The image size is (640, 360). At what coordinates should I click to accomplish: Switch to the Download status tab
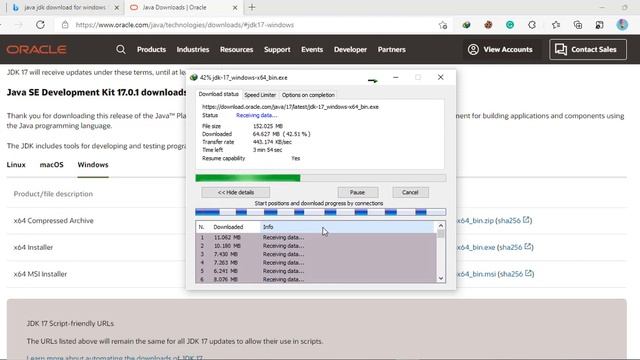tap(218, 94)
